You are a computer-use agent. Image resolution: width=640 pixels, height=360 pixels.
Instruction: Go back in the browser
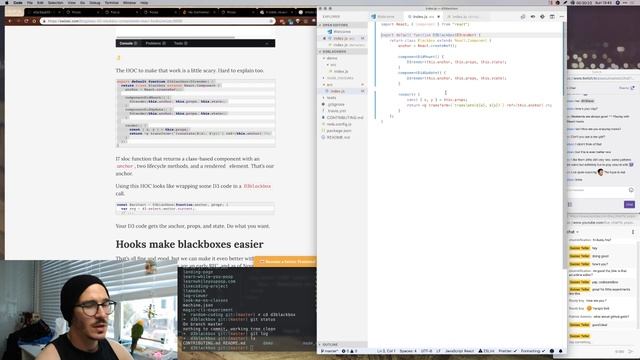(10, 21)
